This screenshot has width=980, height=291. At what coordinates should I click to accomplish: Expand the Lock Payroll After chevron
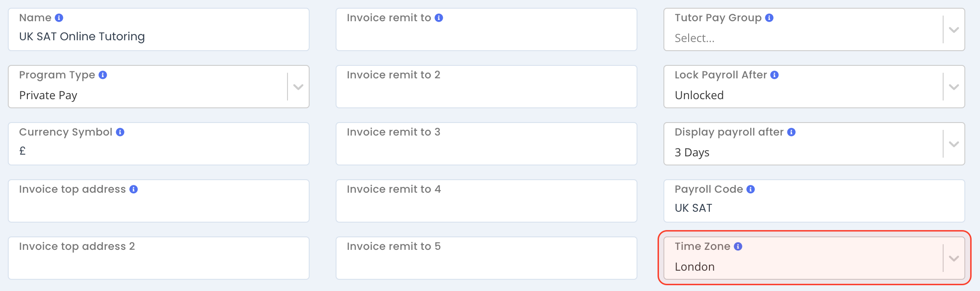click(x=954, y=87)
